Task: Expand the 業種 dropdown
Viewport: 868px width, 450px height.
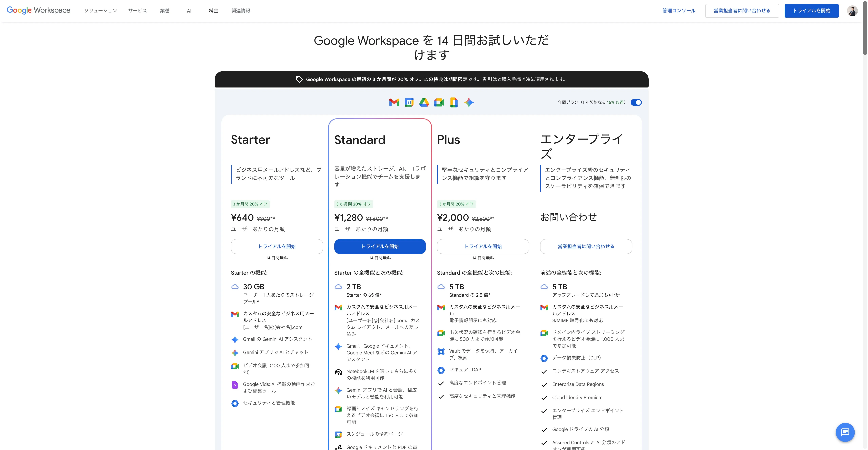Action: coord(165,11)
